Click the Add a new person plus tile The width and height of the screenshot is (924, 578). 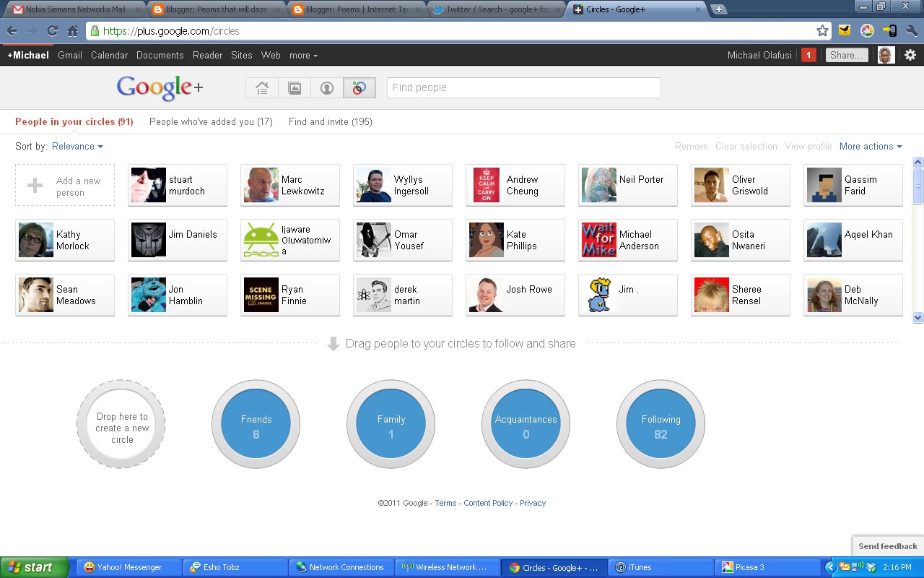pyautogui.click(x=65, y=186)
